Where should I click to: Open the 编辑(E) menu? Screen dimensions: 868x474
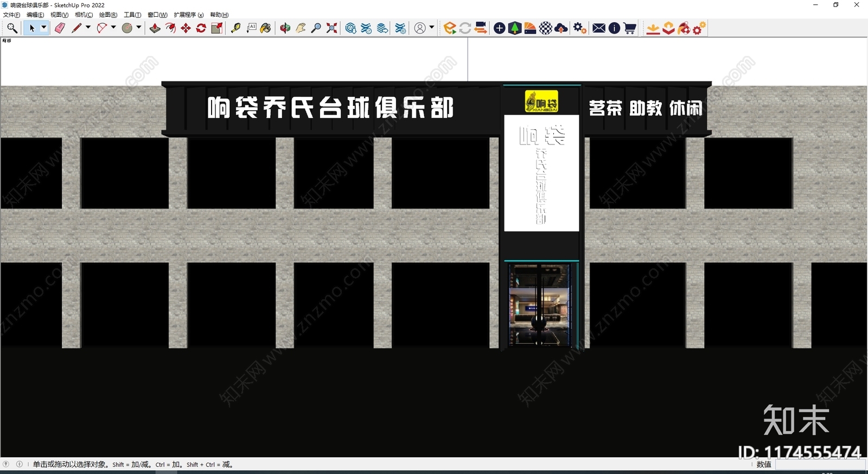[35, 15]
